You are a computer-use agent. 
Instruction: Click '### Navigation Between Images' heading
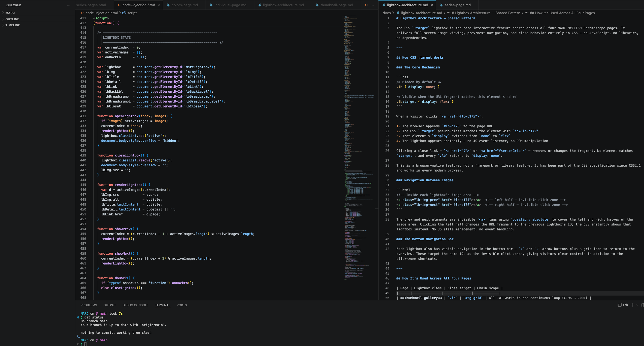pos(425,180)
